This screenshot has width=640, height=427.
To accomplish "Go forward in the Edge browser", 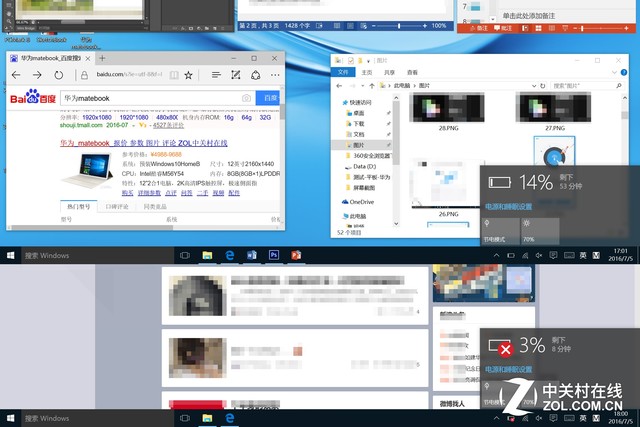I will [x=37, y=75].
